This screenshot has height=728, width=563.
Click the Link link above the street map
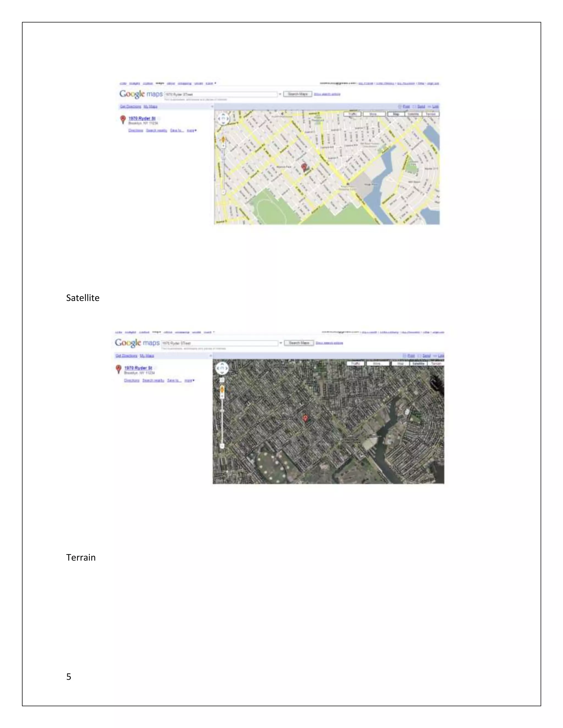(436, 107)
